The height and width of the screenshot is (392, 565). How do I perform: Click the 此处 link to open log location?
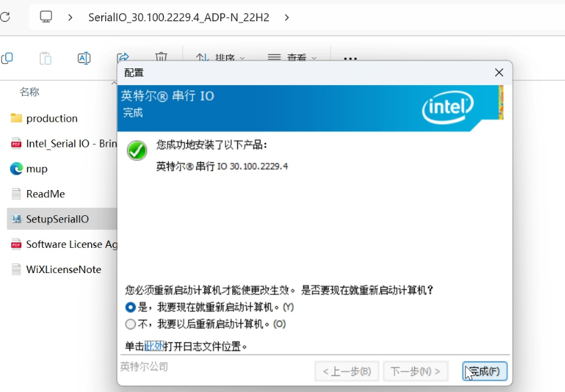(154, 346)
